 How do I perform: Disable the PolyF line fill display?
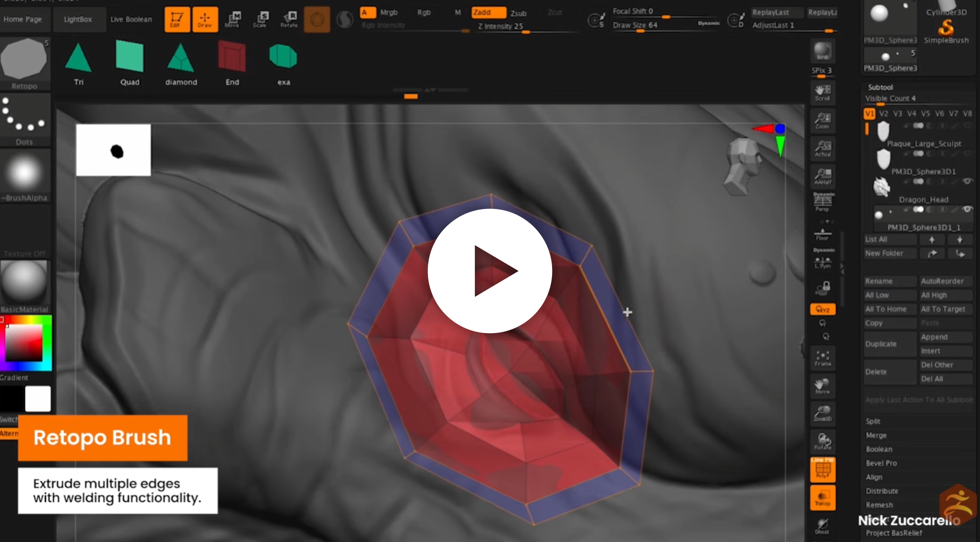(822, 469)
